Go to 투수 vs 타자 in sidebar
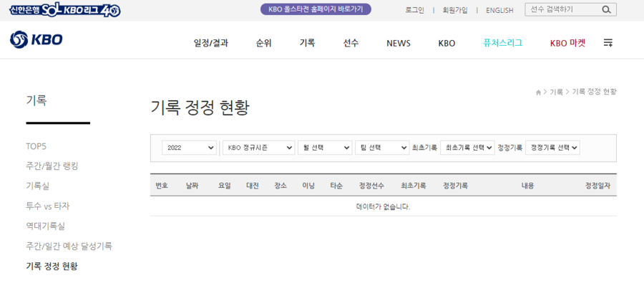644x283 pixels. [48, 206]
